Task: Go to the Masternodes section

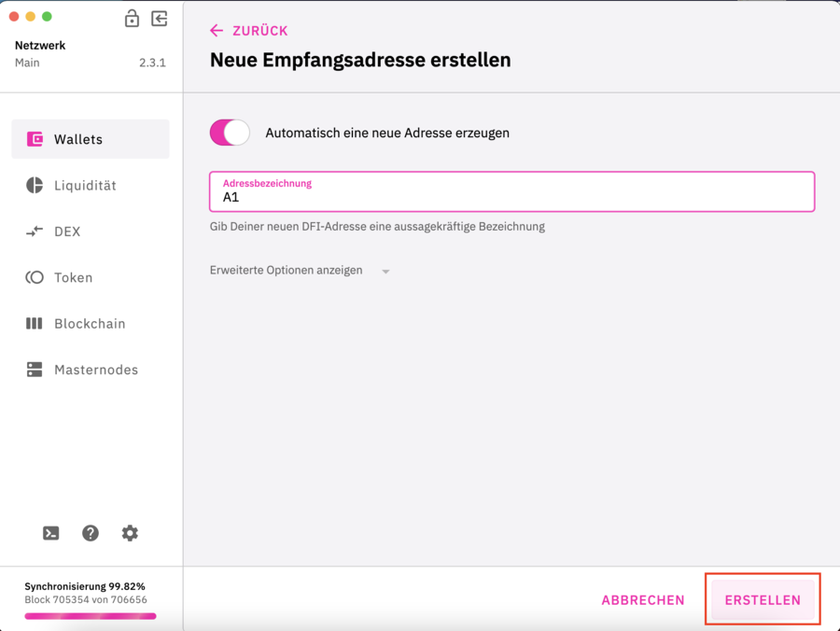Action: [96, 370]
